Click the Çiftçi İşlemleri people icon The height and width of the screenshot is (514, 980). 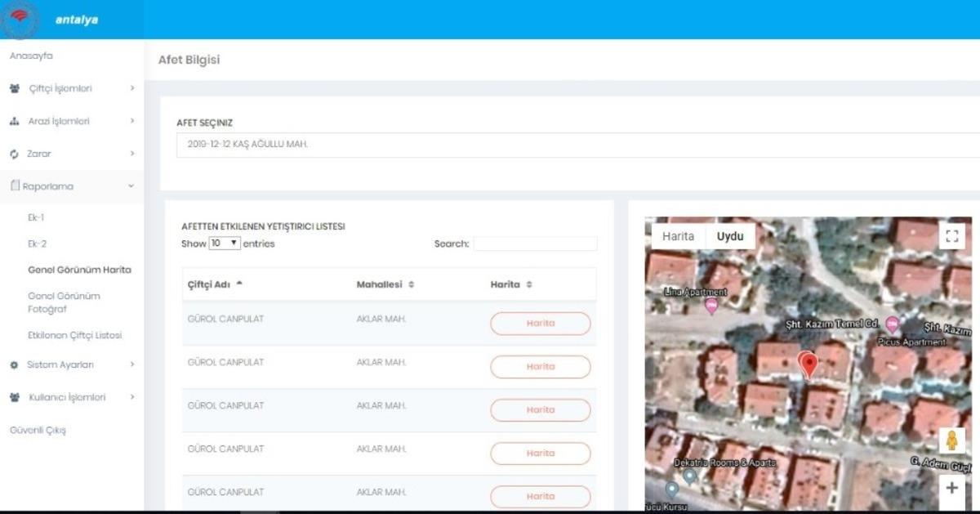14,88
